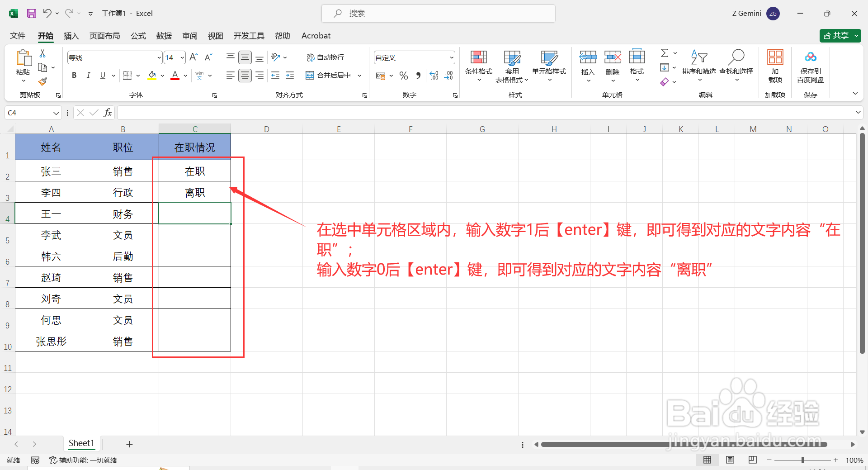Click the 搜索 search box
Screen dimensions: 868x470
438,13
